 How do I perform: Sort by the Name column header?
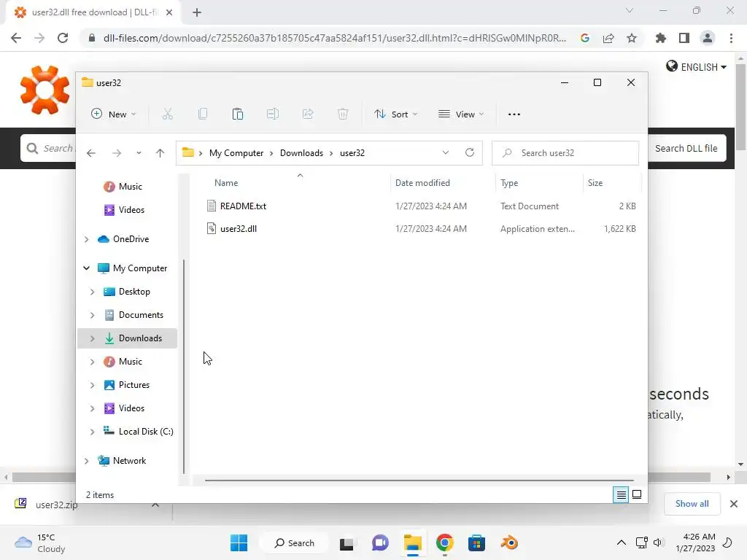coord(226,183)
